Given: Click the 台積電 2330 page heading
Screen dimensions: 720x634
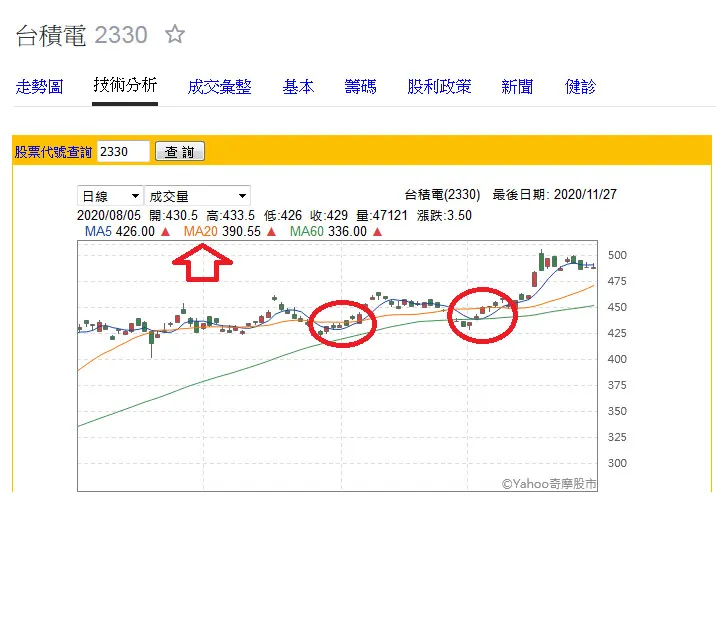Looking at the screenshot, I should (82, 35).
